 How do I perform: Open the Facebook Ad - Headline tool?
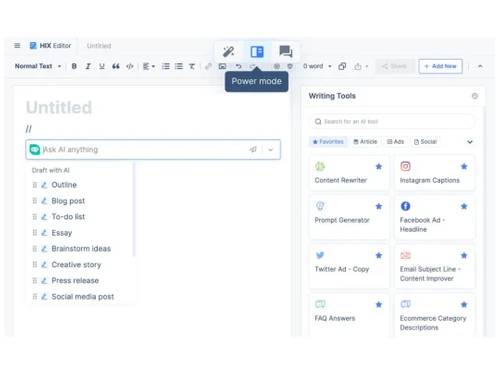pos(435,217)
